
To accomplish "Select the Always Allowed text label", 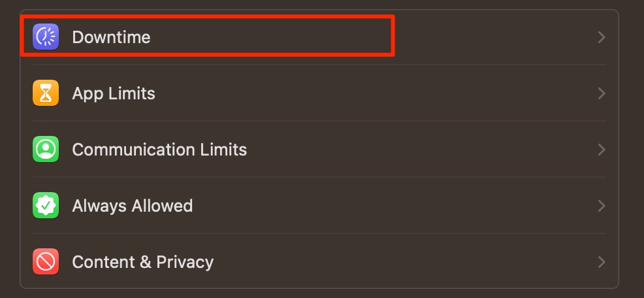I will [x=132, y=206].
